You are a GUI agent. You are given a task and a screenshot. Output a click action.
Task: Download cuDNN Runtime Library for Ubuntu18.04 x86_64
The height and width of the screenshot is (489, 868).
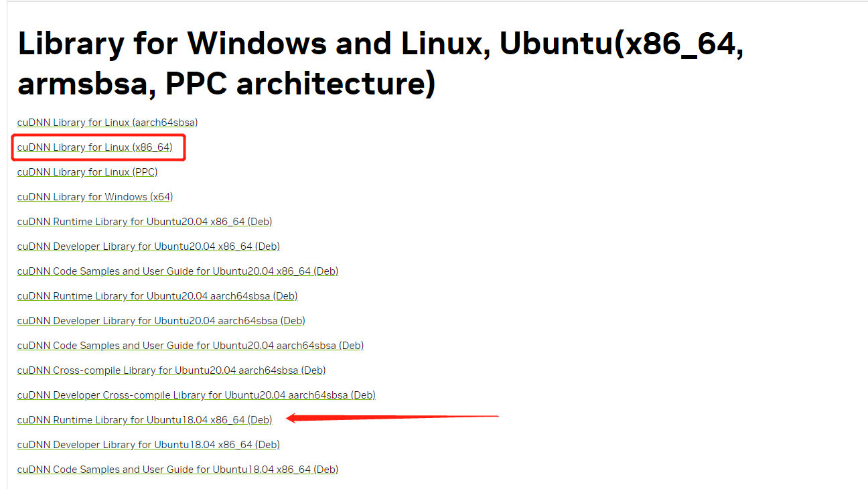pos(145,420)
